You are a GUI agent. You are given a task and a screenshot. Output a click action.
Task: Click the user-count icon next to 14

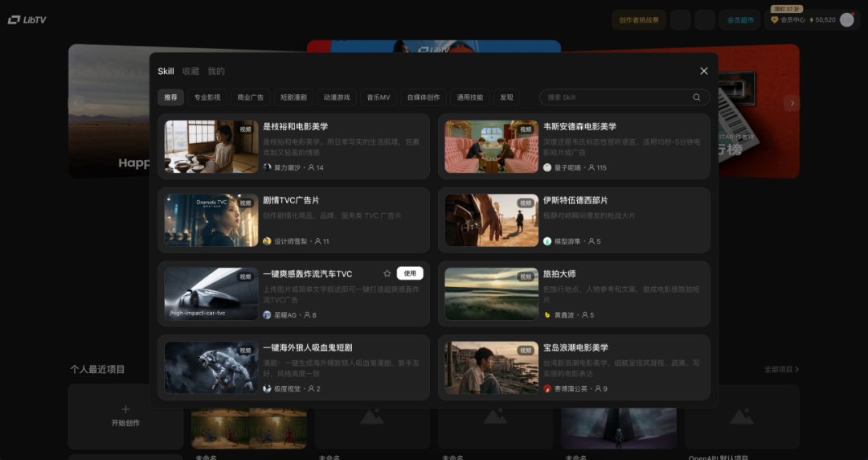tap(311, 167)
